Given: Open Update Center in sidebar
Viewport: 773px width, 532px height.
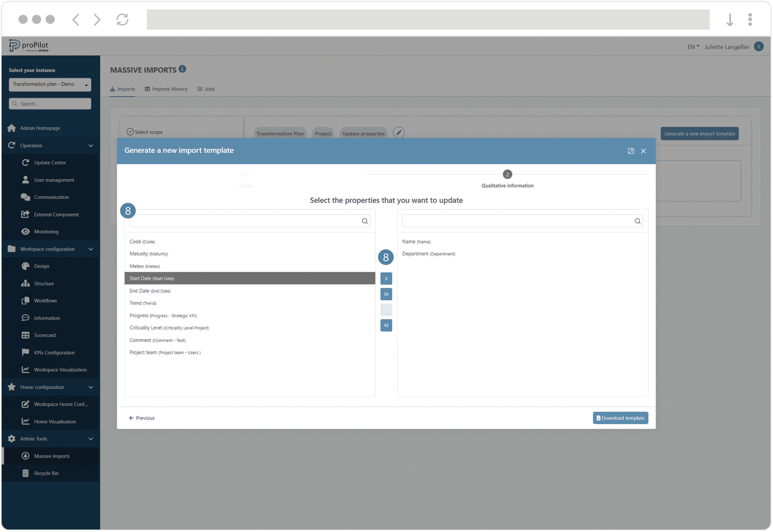Looking at the screenshot, I should click(50, 163).
